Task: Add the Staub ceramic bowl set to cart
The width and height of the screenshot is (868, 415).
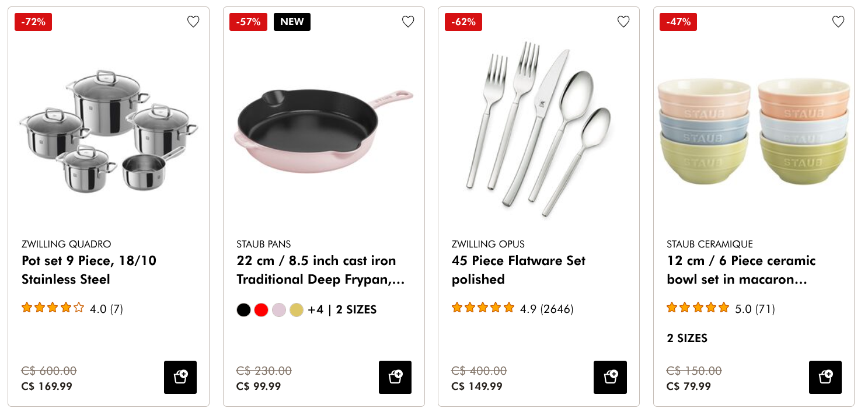Action: 825,377
